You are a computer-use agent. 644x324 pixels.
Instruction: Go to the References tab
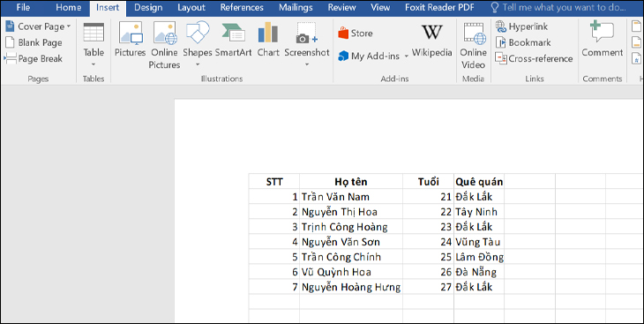(x=242, y=7)
